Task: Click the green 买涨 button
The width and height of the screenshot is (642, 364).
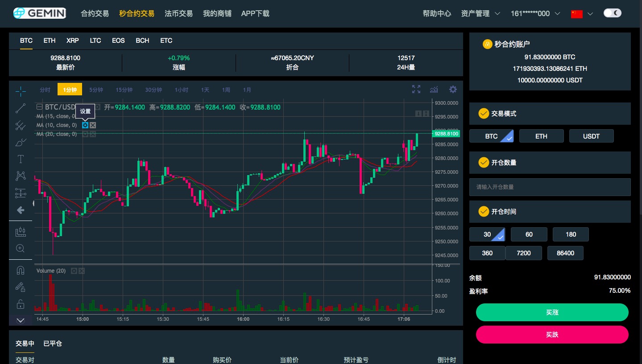Action: click(552, 312)
